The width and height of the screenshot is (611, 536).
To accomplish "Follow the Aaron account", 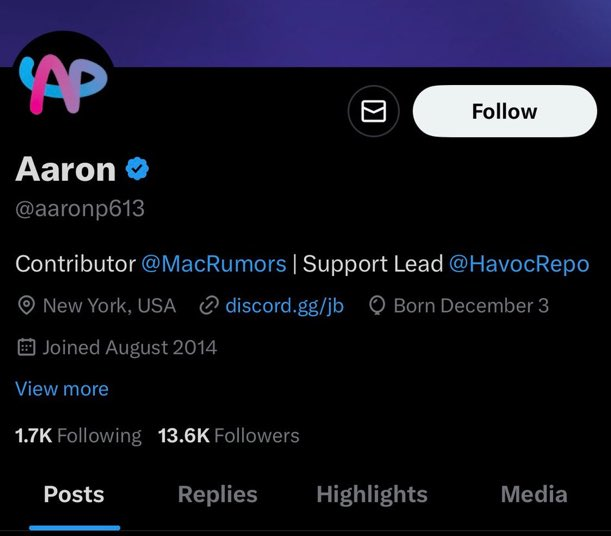I will click(505, 111).
